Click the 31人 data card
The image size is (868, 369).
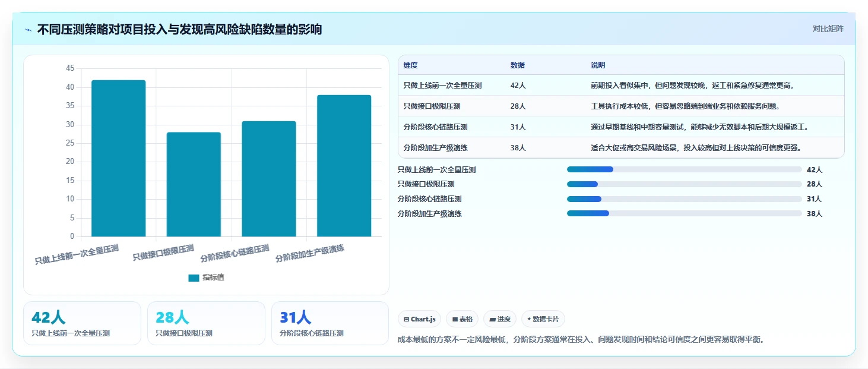330,323
